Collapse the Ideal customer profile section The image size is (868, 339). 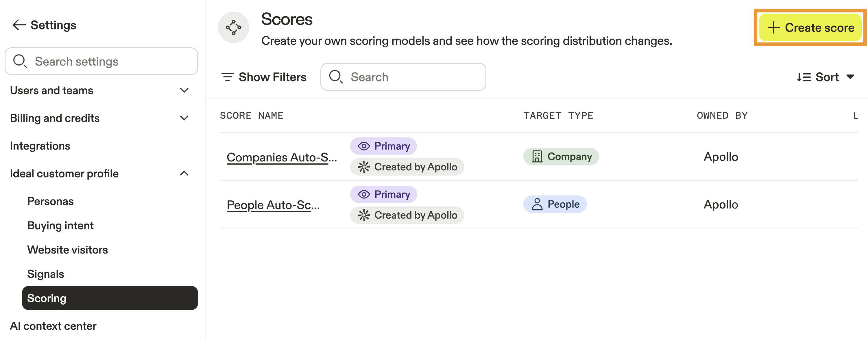(184, 173)
